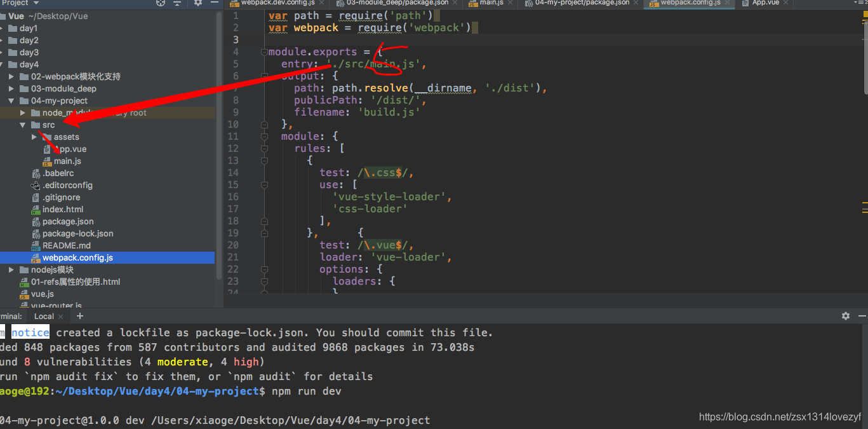Switch to main.js editor tab
Screen dimensions: 868x429
(491, 3)
